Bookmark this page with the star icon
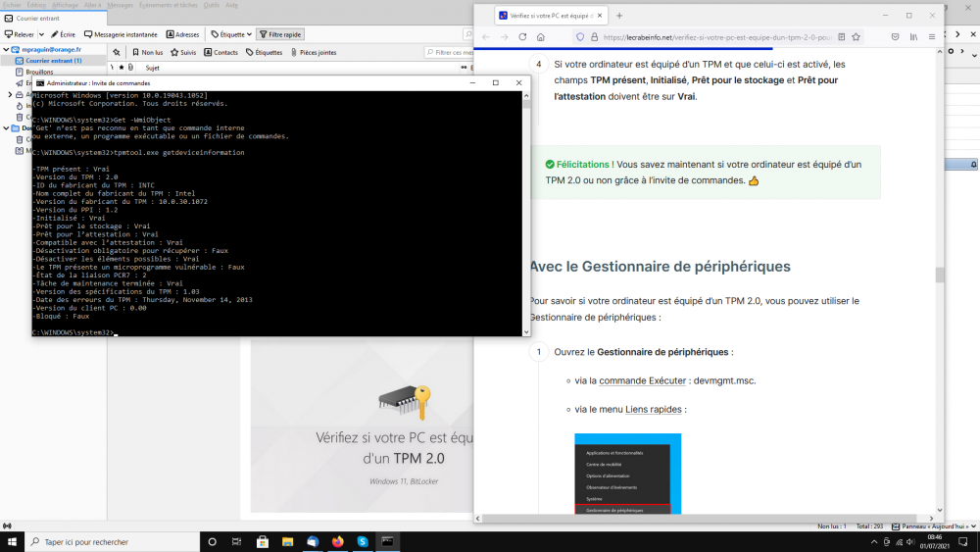980x552 pixels. coord(856,37)
